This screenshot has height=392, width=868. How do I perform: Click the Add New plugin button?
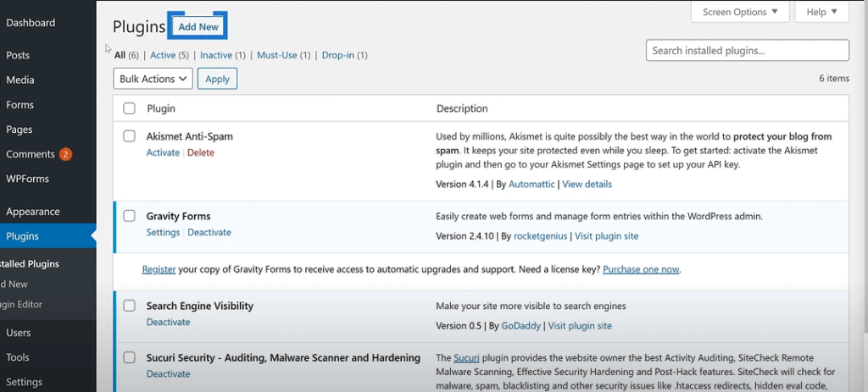[198, 27]
